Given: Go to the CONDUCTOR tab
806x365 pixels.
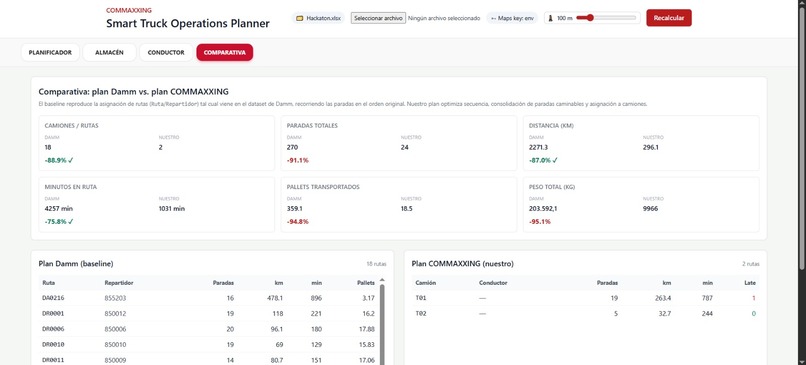Looking at the screenshot, I should coord(166,52).
